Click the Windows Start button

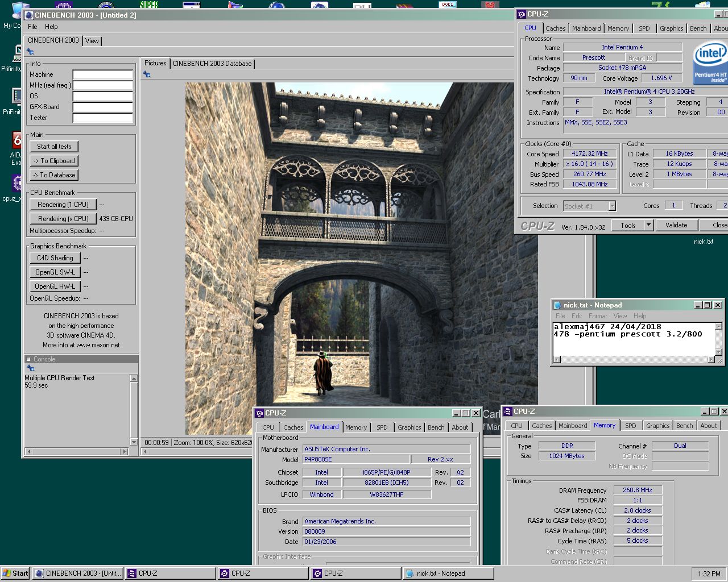(x=15, y=573)
